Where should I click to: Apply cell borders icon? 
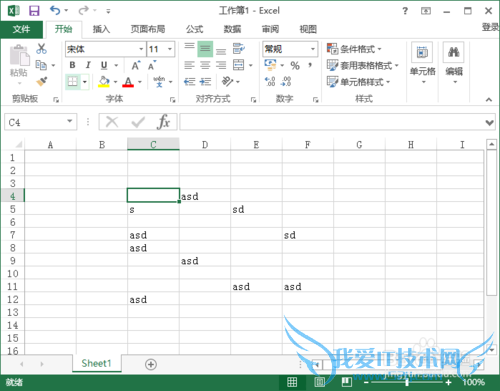click(x=73, y=81)
